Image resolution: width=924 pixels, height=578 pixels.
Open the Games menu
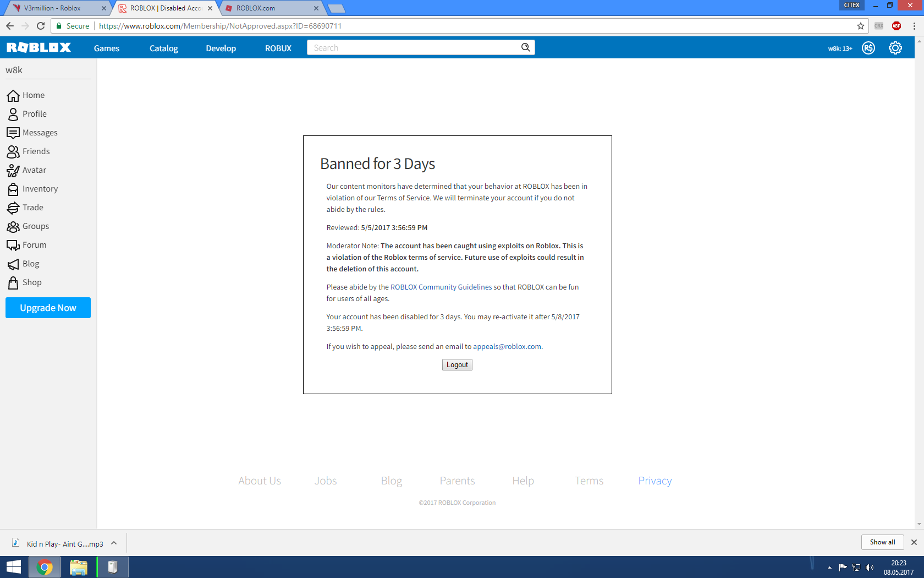click(107, 48)
